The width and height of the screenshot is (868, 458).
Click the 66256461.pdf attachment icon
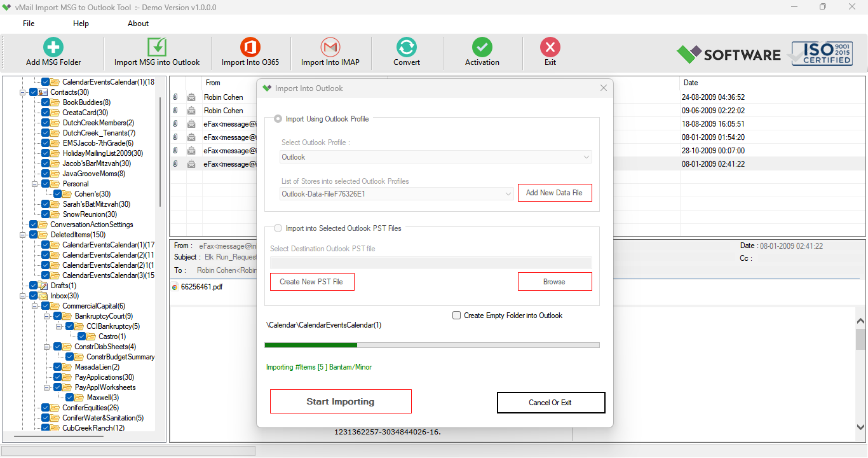[175, 287]
